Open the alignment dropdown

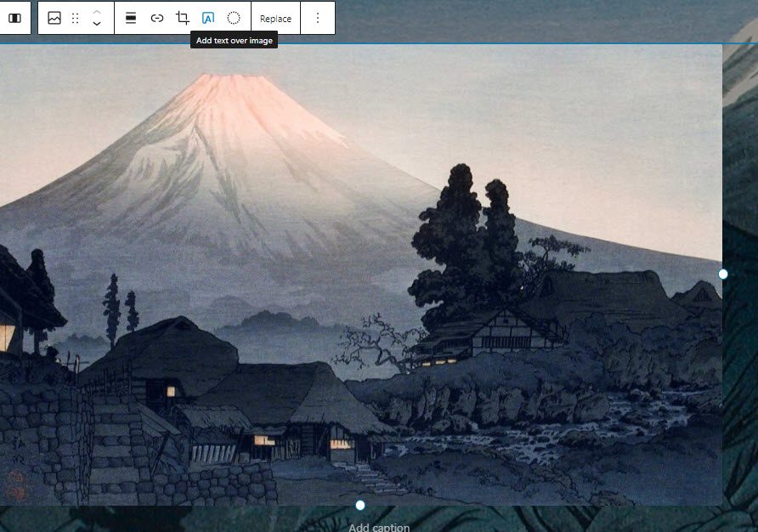pyautogui.click(x=131, y=17)
